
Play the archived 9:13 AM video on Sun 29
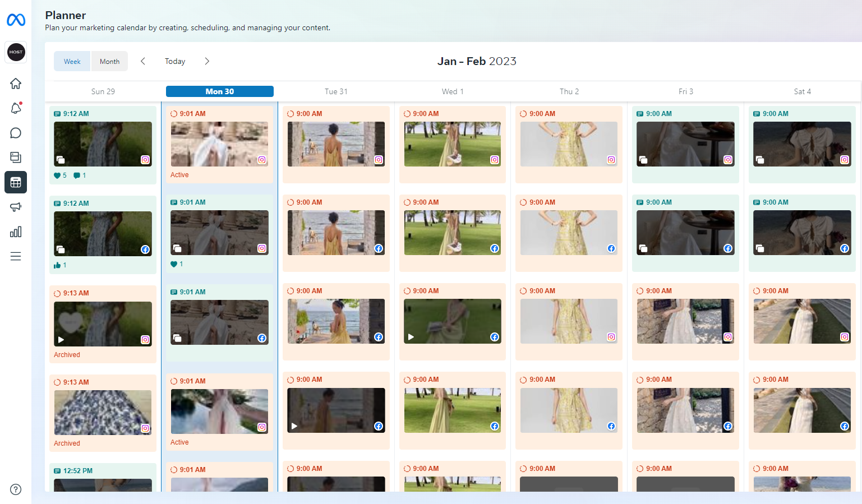61,340
